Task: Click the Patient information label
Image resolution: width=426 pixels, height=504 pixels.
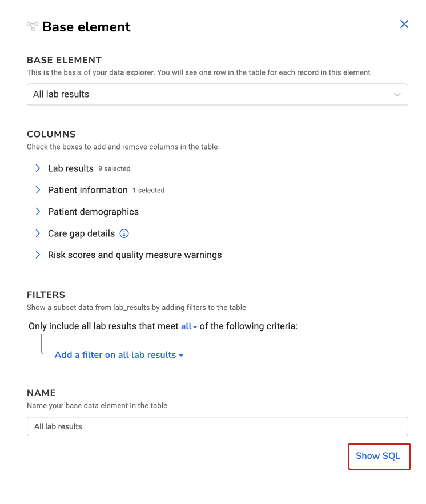Action: click(x=88, y=190)
